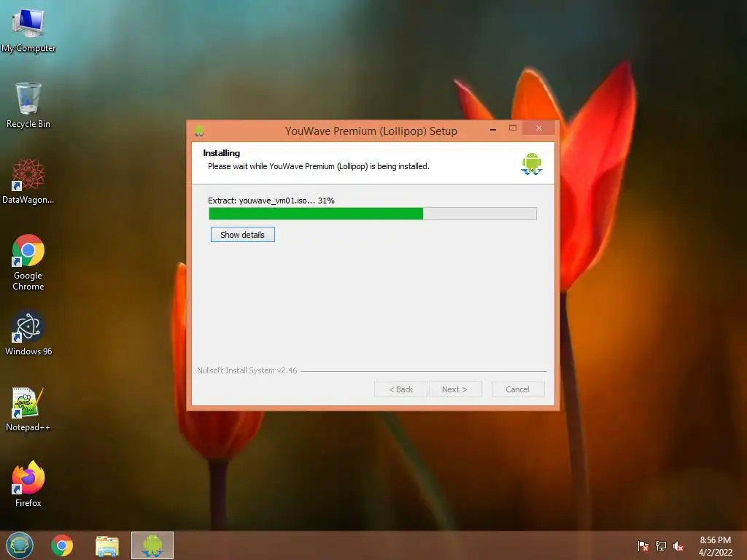This screenshot has height=560, width=747.
Task: Click the Cancel button
Action: [517, 389]
